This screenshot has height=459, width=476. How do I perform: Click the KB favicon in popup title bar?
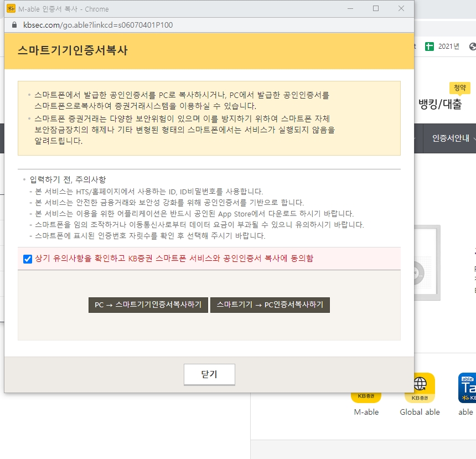coord(11,8)
